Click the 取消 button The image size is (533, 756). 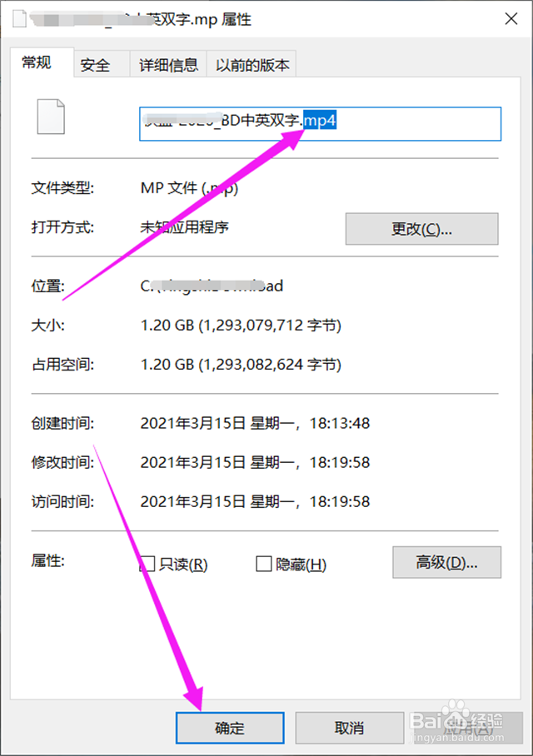point(349,728)
